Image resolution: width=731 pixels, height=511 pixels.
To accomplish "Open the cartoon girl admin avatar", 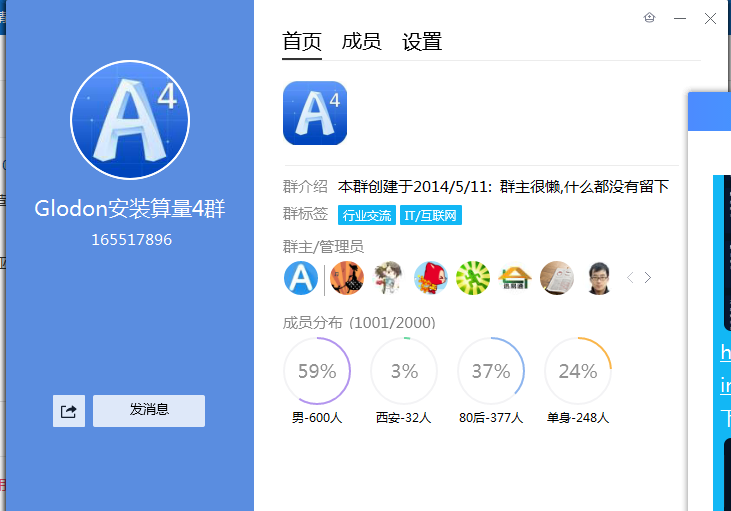I will tap(389, 278).
